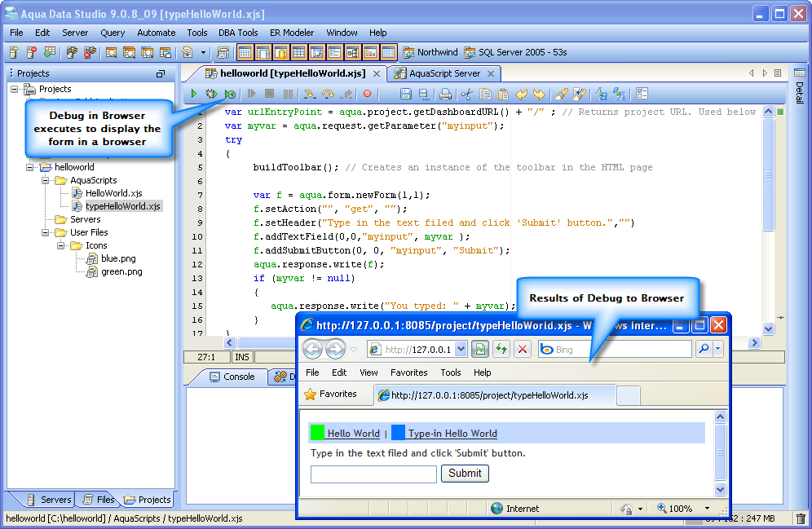Screen dimensions: 812x529
Task: Click the Debug script icon
Action: tap(211, 94)
